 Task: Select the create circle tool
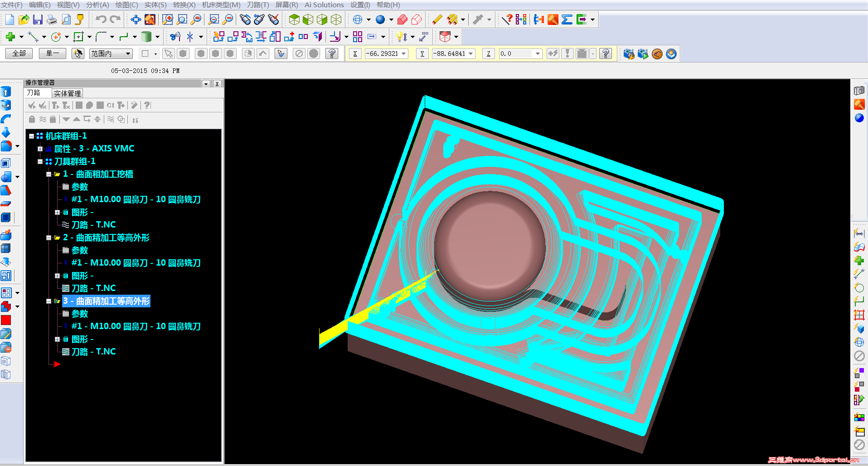pos(56,37)
